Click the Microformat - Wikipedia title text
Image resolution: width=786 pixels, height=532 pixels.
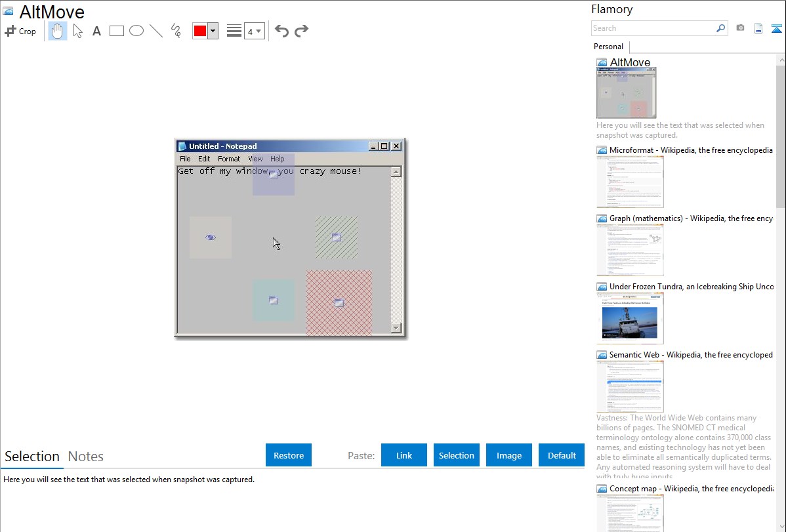(691, 150)
